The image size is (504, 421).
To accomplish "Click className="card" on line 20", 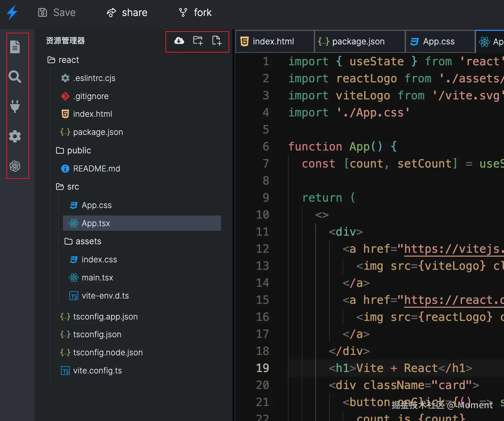I will pos(417,385).
